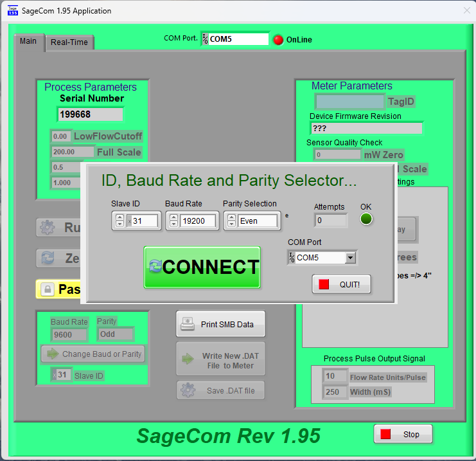476x461 pixels.
Task: Click Write New .DAT File to Meter
Action: tap(221, 359)
